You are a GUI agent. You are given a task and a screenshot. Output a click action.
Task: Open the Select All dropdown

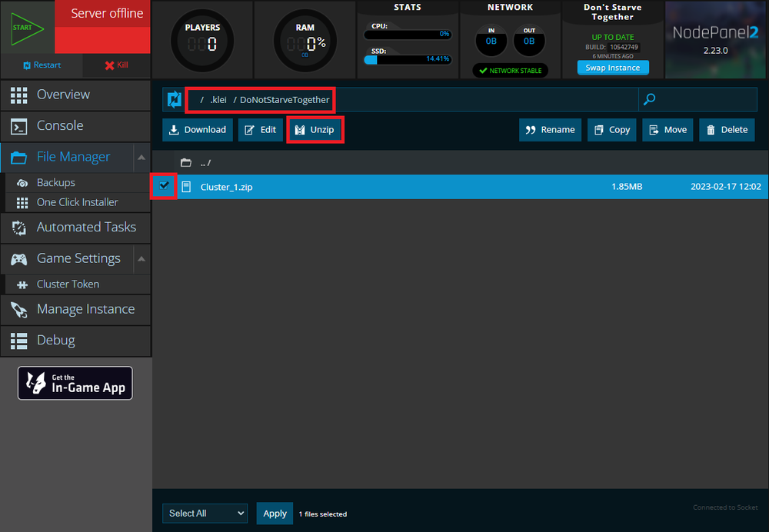205,513
